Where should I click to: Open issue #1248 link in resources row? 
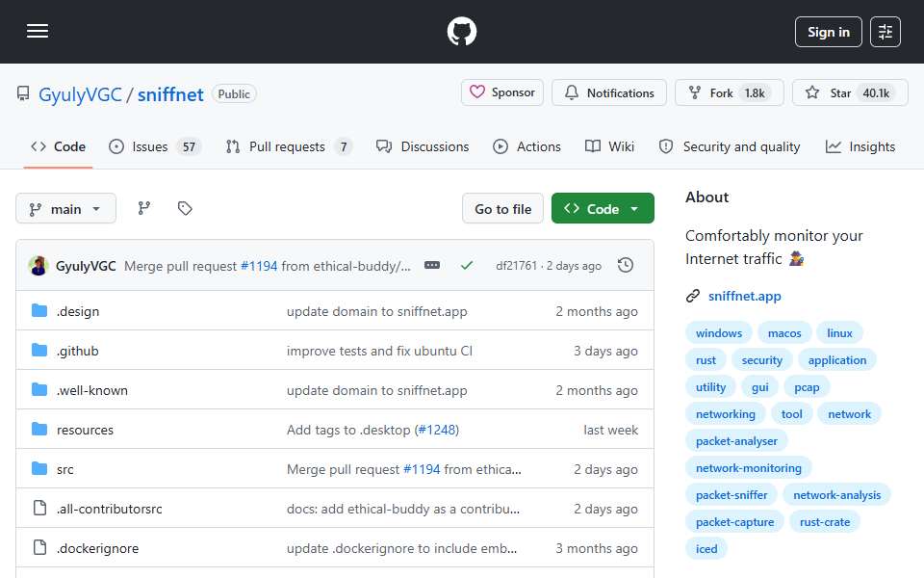click(437, 430)
